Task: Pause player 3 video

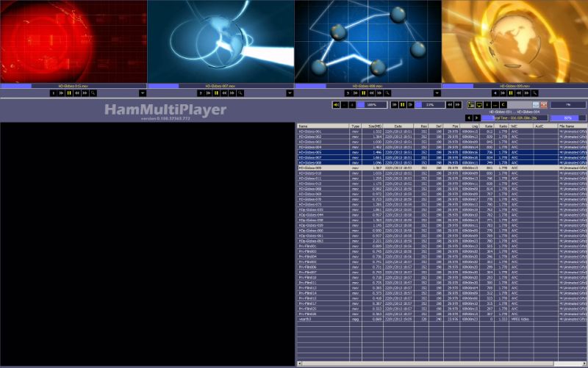Action: (x=363, y=93)
